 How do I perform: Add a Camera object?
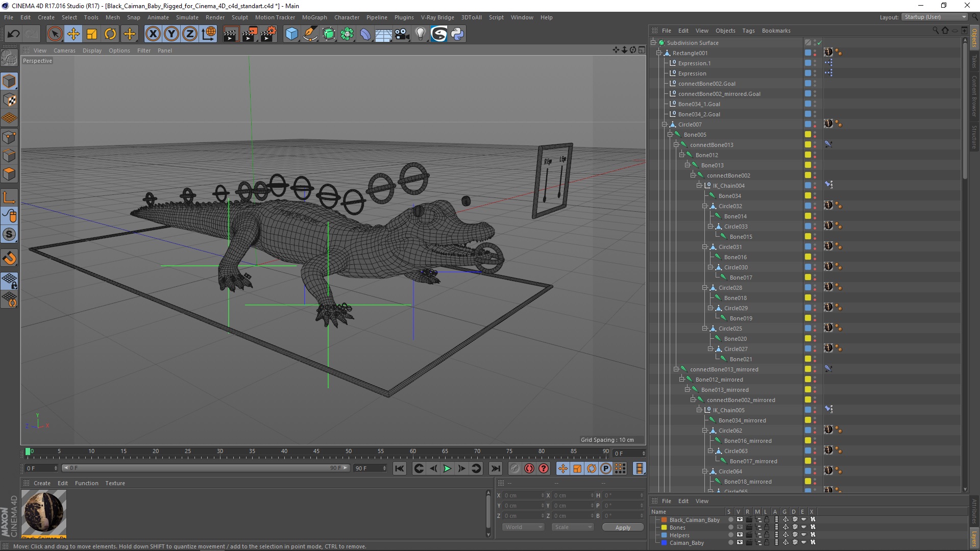[402, 34]
